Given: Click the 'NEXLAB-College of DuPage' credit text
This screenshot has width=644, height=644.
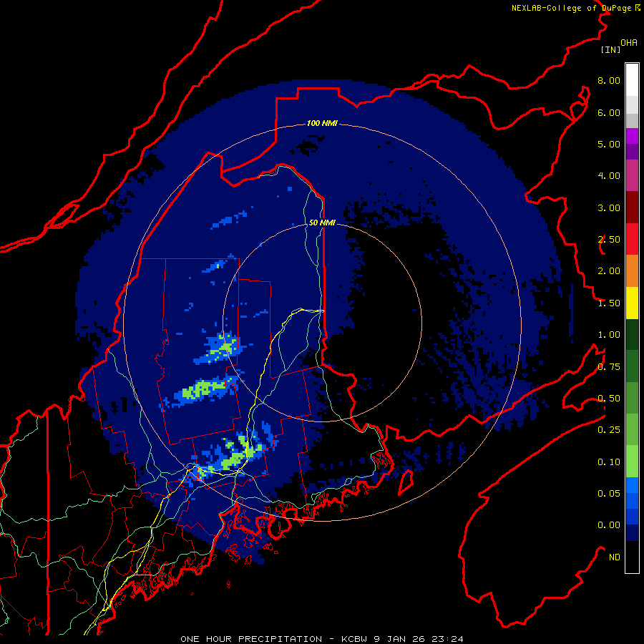Looking at the screenshot, I should coord(571,8).
